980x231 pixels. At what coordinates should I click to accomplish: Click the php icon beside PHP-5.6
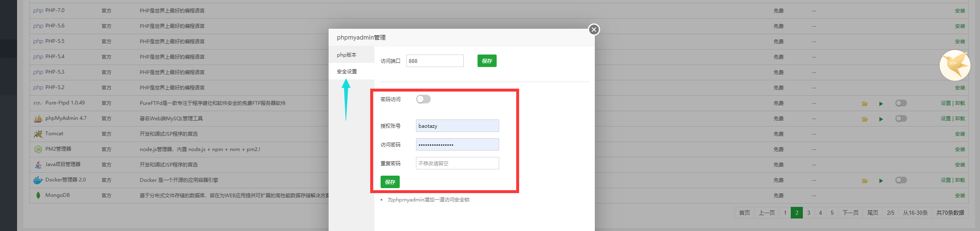click(38, 26)
